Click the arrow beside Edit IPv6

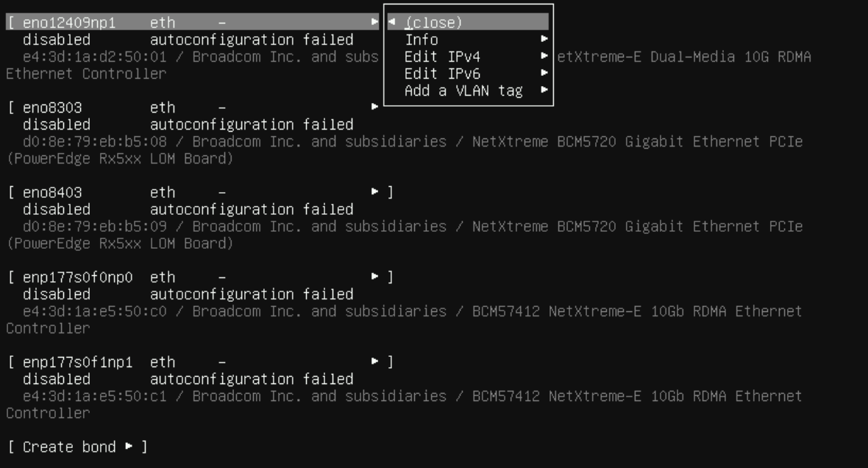544,73
